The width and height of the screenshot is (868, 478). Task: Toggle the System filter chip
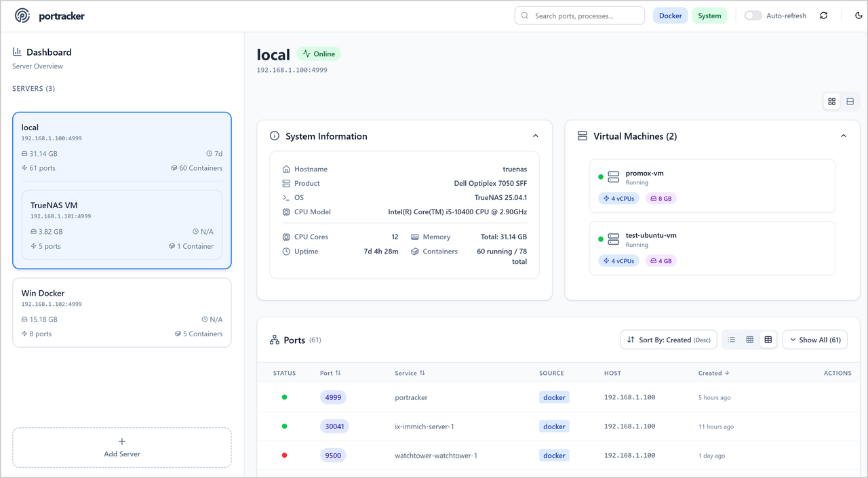tap(709, 16)
